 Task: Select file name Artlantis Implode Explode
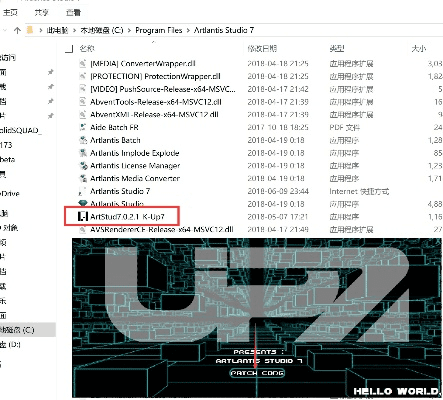[135, 153]
